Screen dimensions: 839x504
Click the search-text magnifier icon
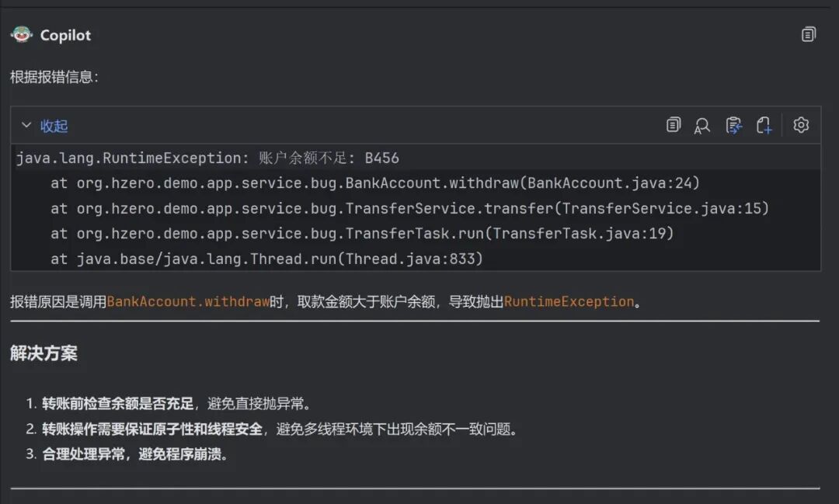(x=702, y=126)
